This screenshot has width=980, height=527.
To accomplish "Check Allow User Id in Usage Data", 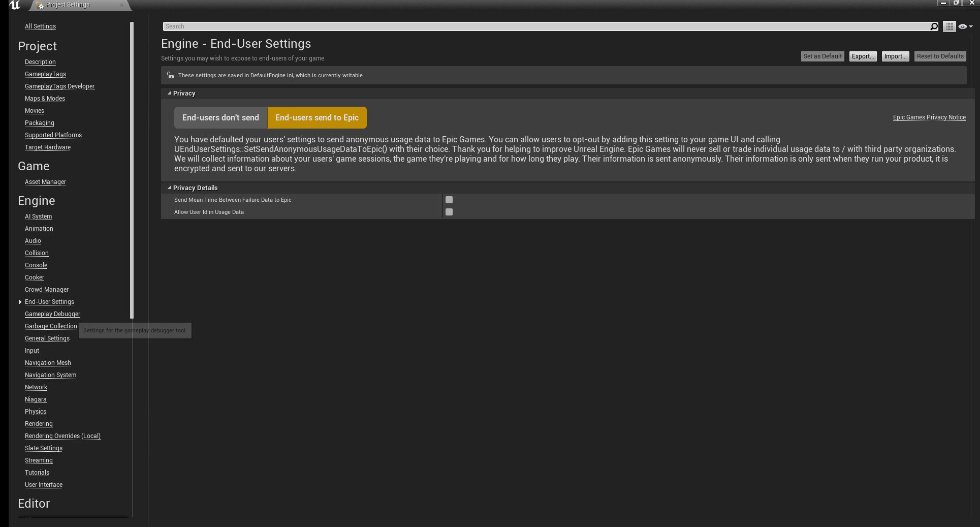I will click(449, 212).
